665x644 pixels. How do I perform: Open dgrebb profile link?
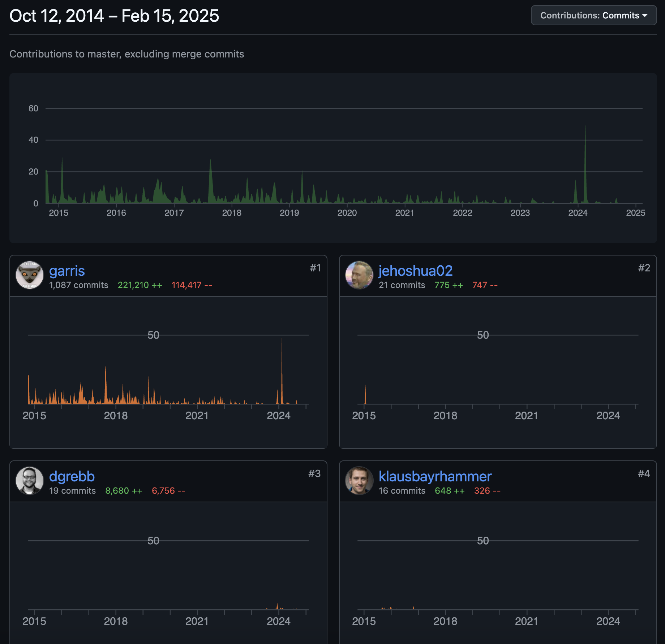click(x=72, y=476)
